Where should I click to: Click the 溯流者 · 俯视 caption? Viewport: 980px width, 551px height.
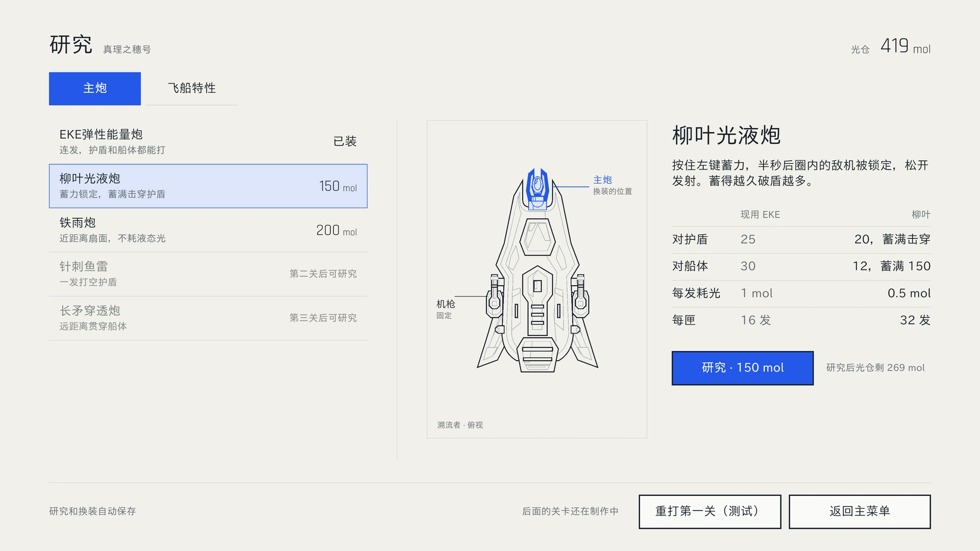(x=460, y=425)
